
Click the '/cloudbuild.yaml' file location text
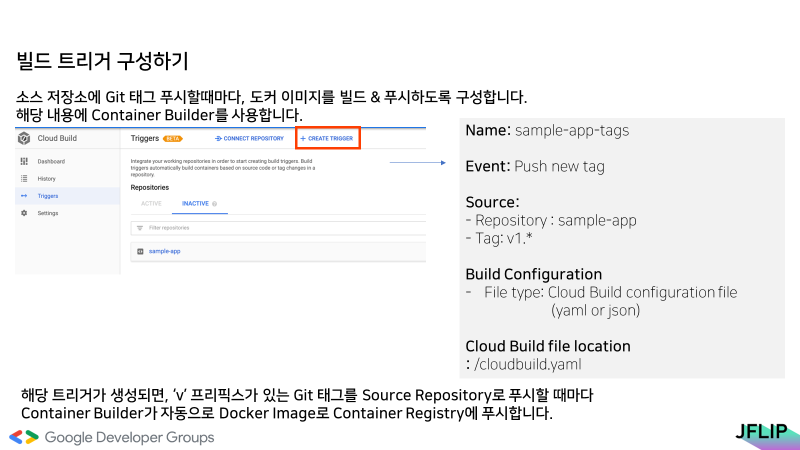point(528,364)
